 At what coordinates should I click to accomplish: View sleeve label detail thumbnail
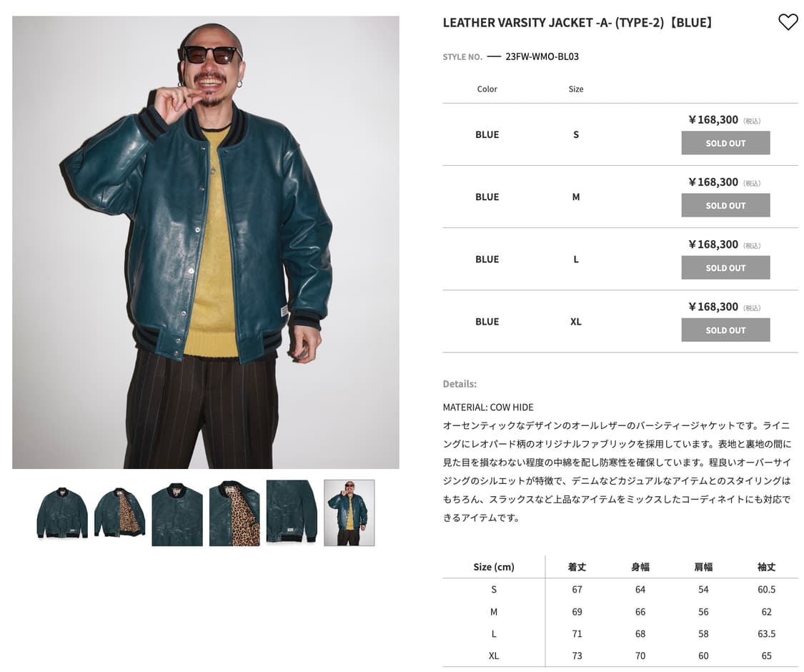click(x=292, y=512)
